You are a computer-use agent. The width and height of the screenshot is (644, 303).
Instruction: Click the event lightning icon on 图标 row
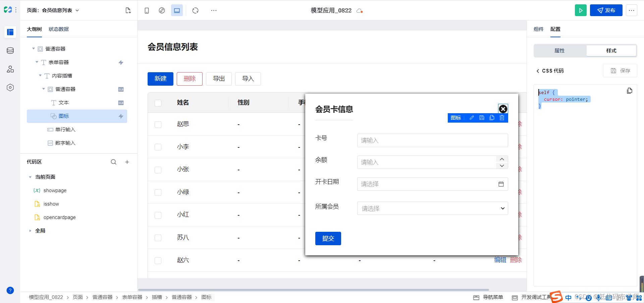[121, 116]
